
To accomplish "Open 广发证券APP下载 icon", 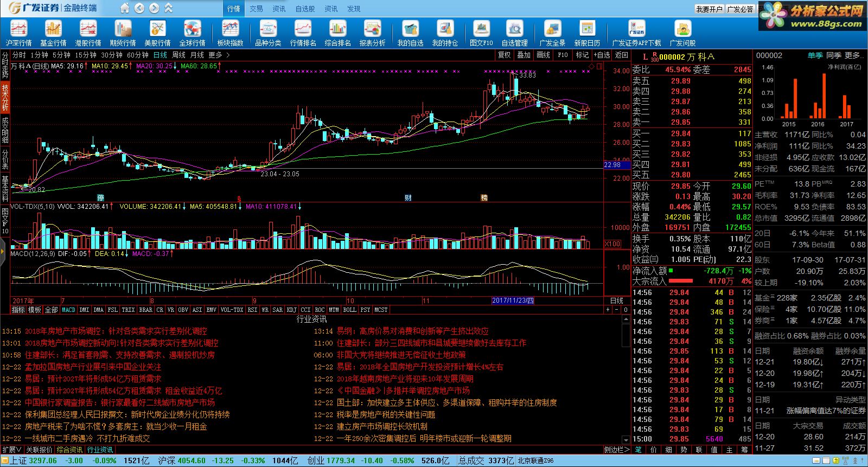I will click(637, 34).
